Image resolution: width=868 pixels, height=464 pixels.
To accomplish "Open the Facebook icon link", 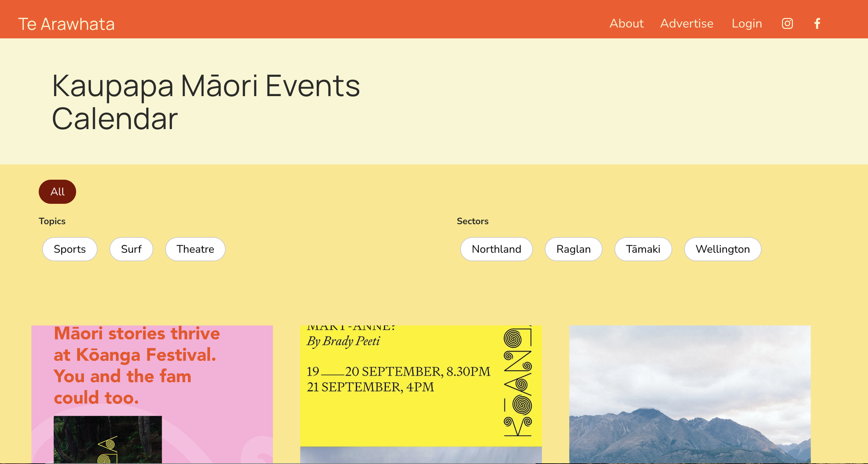I will 817,24.
